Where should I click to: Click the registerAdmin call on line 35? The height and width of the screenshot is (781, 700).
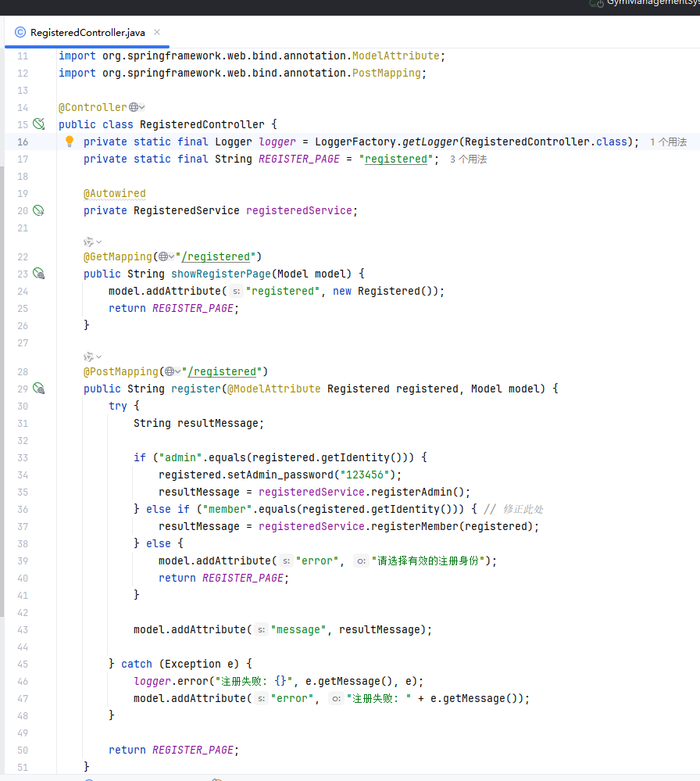(411, 492)
